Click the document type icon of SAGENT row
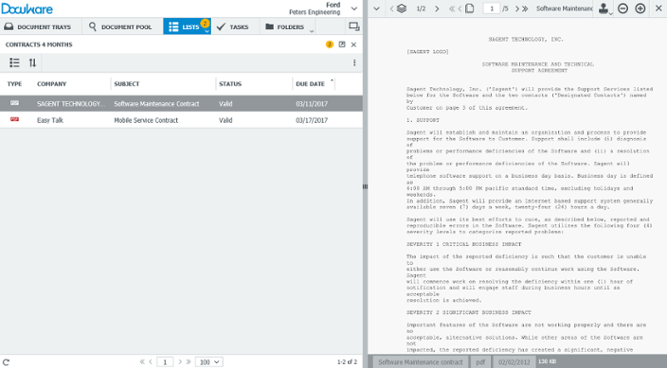This screenshot has width=667, height=368. coord(14,103)
